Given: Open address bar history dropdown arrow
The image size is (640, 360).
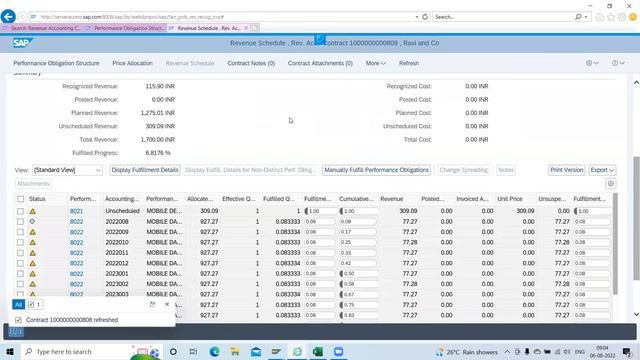Looking at the screenshot, I should (417, 17).
